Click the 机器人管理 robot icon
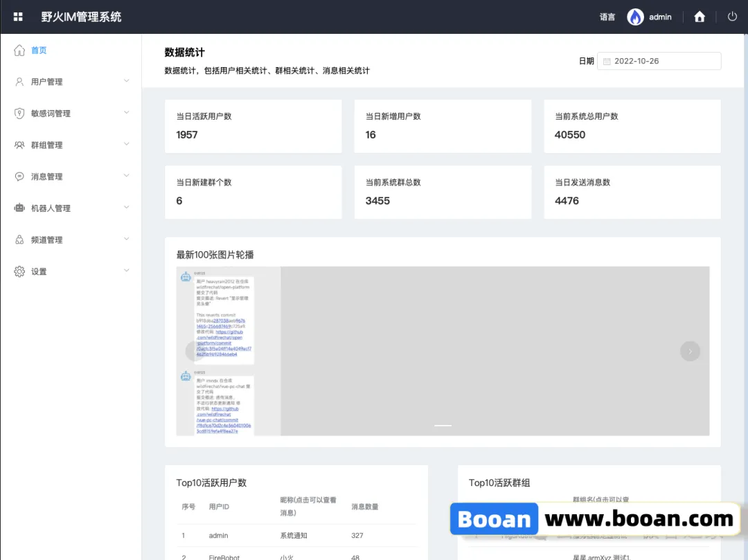Viewport: 748px width, 560px height. click(x=19, y=208)
